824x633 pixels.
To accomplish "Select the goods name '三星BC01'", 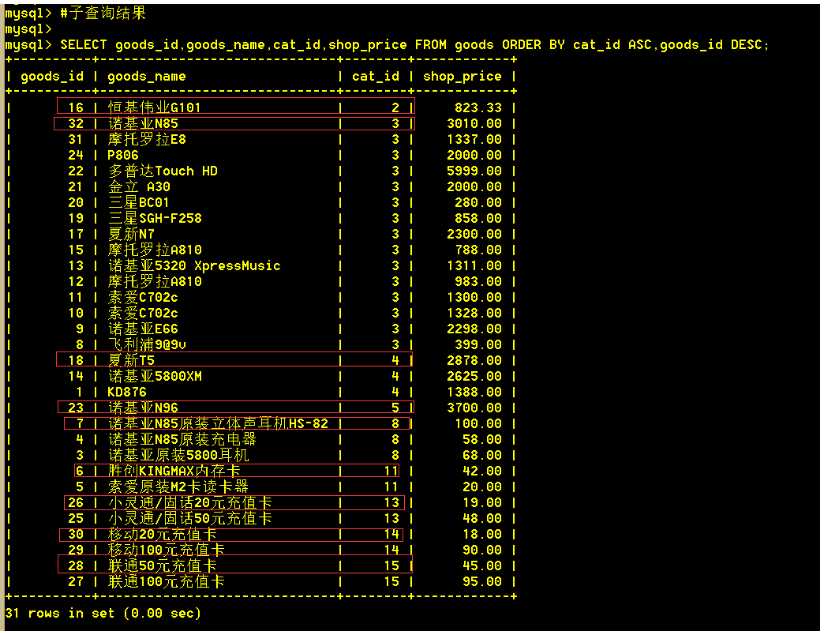I will tap(138, 202).
